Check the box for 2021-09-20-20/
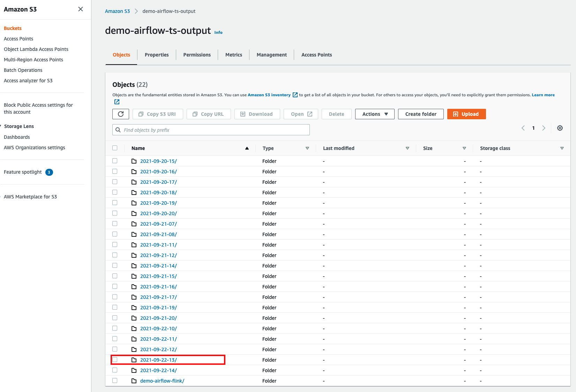 click(115, 213)
